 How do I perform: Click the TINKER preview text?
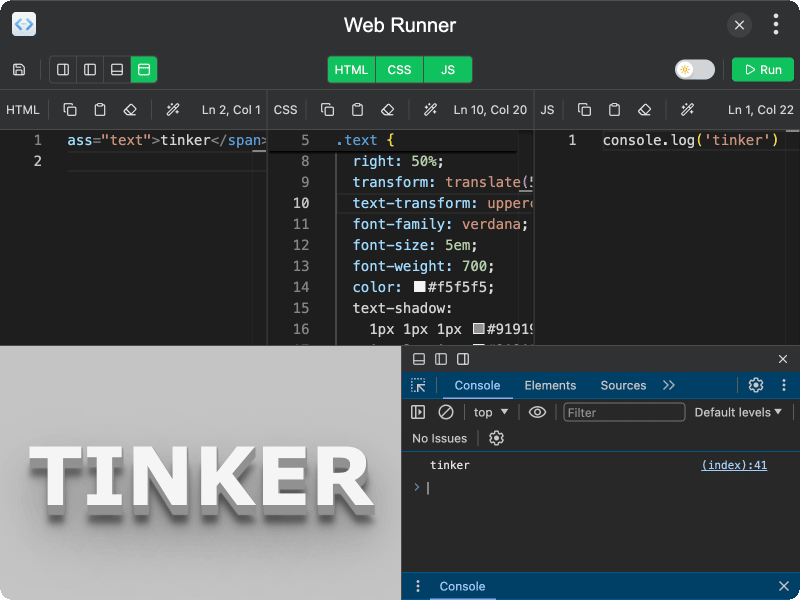coord(201,481)
